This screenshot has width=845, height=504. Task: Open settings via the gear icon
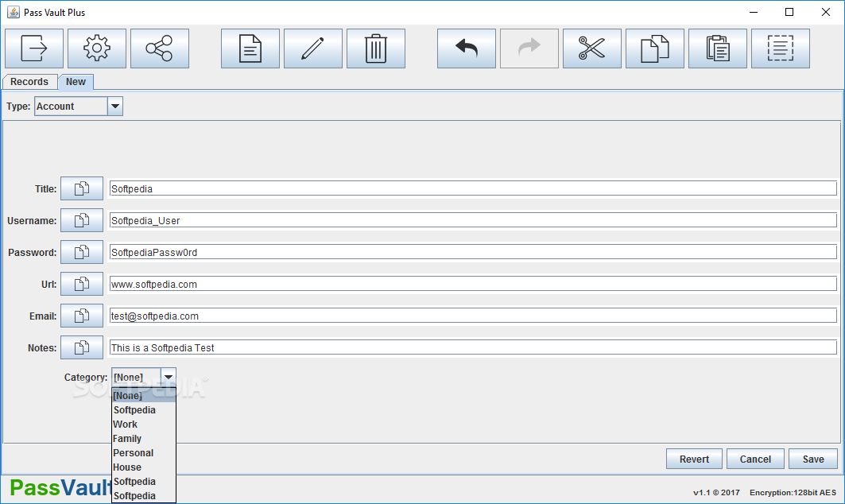coord(97,48)
